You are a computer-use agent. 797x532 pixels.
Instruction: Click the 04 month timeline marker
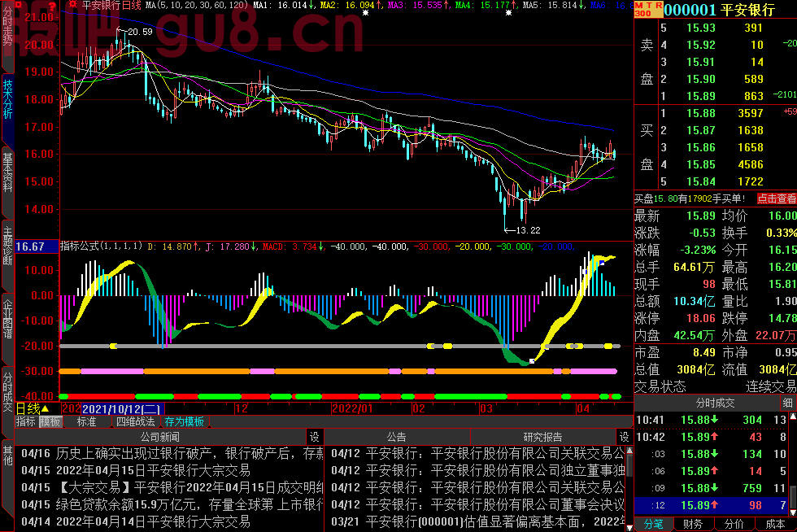tap(583, 409)
